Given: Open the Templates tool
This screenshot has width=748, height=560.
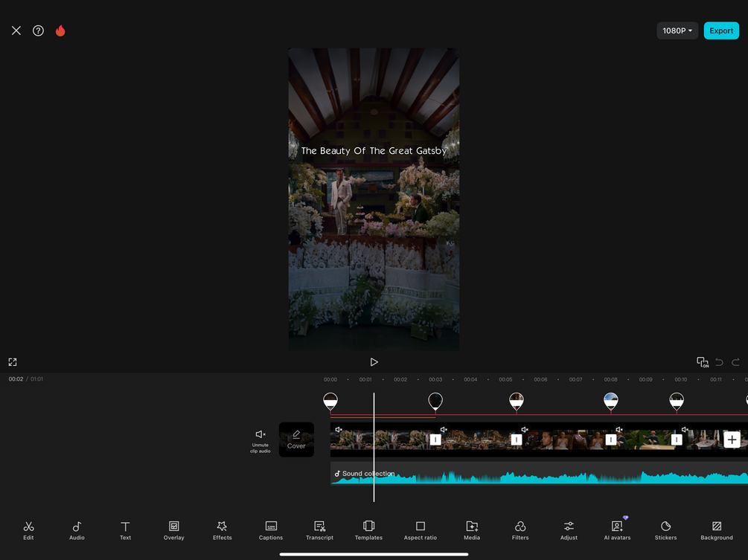Looking at the screenshot, I should pyautogui.click(x=368, y=530).
